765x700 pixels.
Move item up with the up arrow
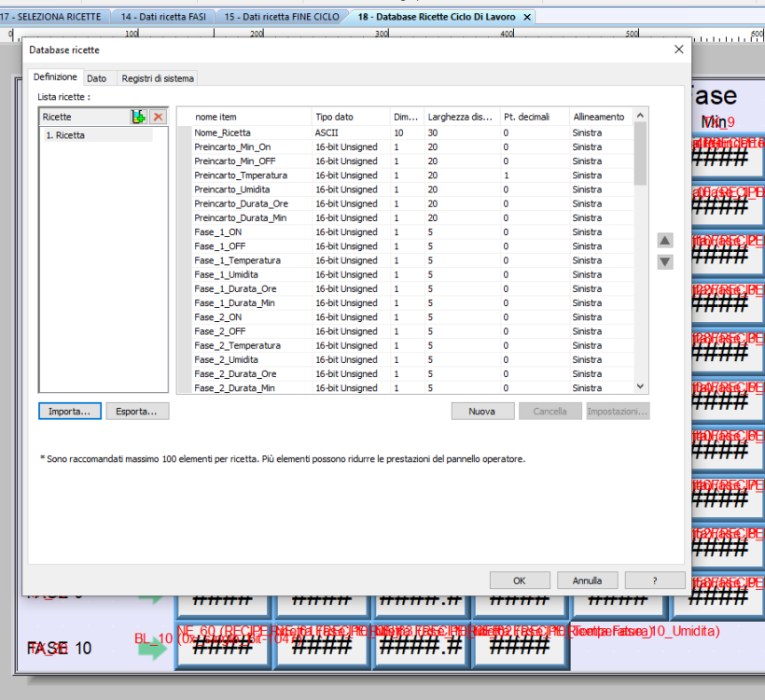(x=665, y=241)
